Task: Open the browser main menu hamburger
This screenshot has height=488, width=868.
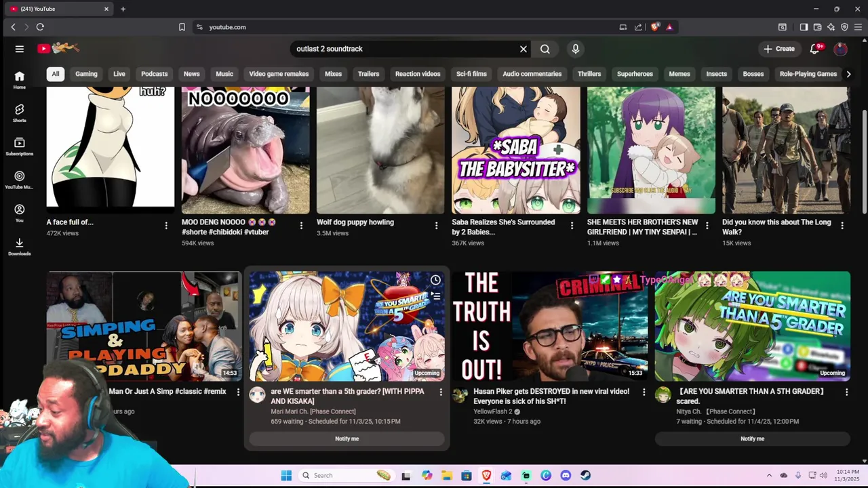Action: point(859,27)
